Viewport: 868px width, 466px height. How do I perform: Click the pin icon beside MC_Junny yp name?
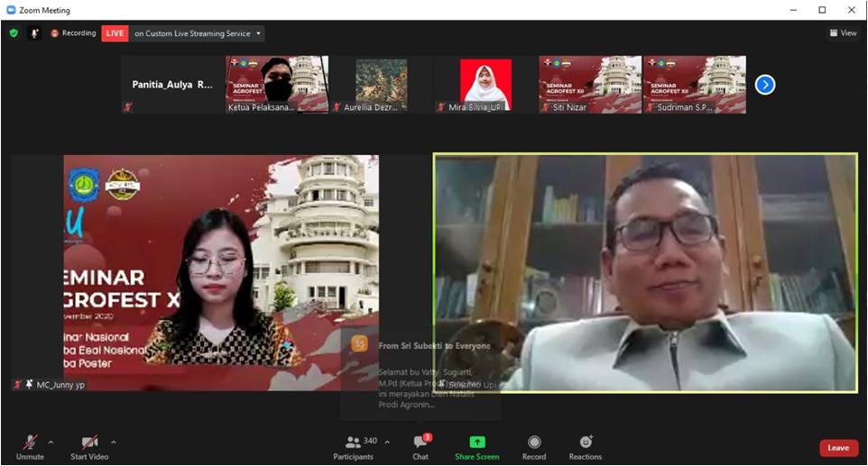tap(30, 384)
